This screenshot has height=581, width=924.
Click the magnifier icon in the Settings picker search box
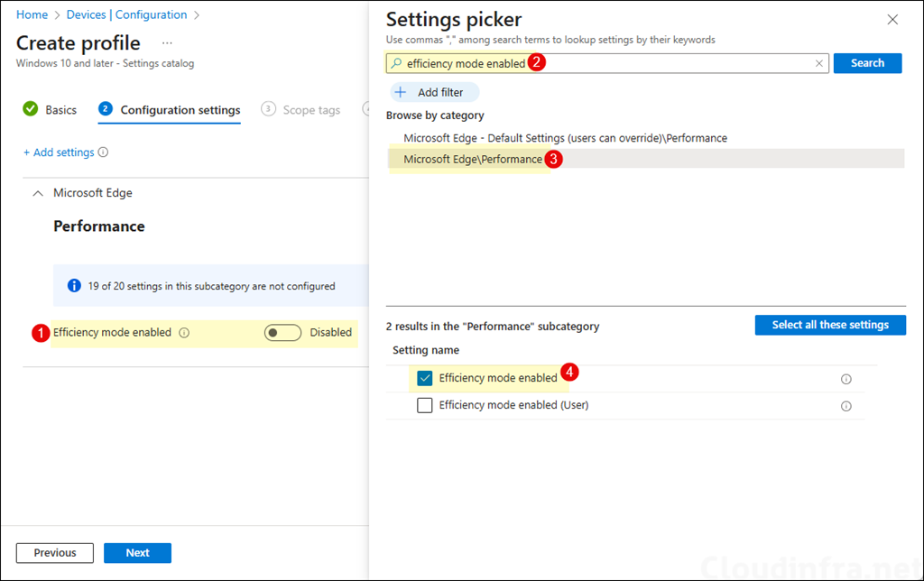[398, 62]
